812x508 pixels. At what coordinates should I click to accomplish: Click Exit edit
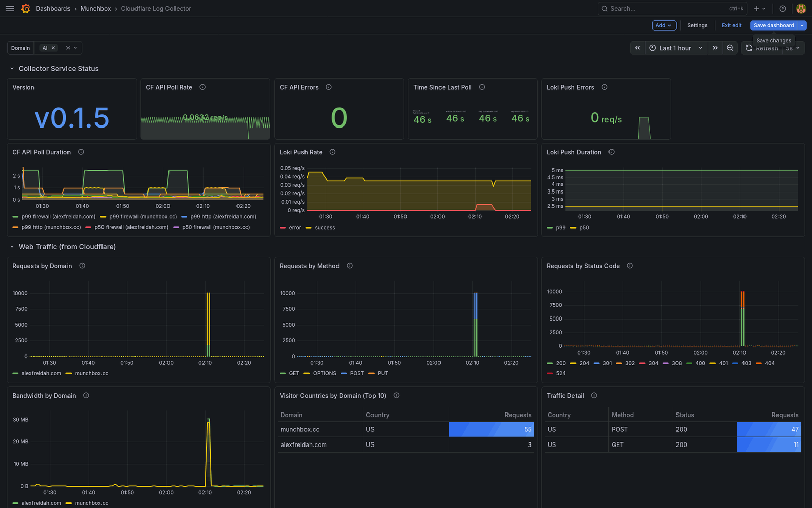pos(731,25)
